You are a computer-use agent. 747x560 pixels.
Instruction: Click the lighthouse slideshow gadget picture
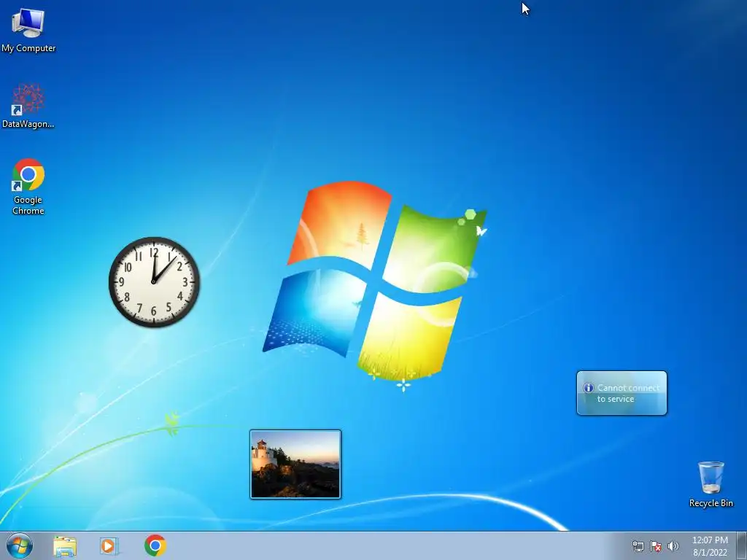[295, 464]
